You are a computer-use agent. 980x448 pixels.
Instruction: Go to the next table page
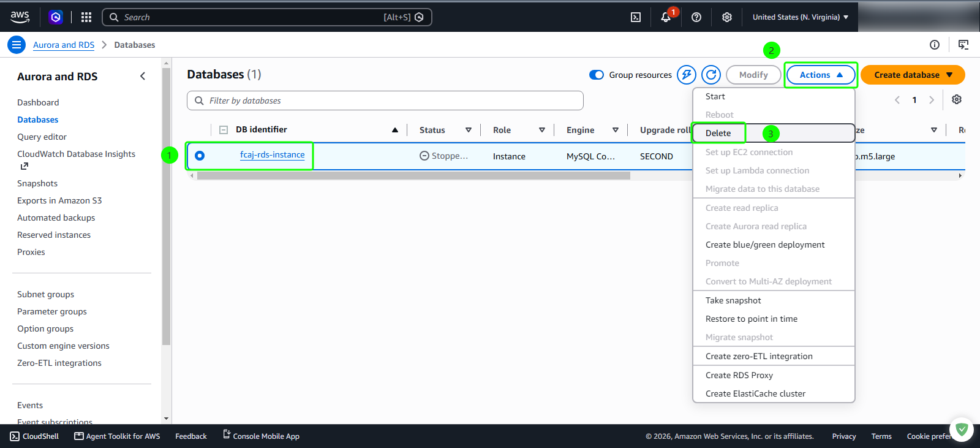pyautogui.click(x=932, y=100)
